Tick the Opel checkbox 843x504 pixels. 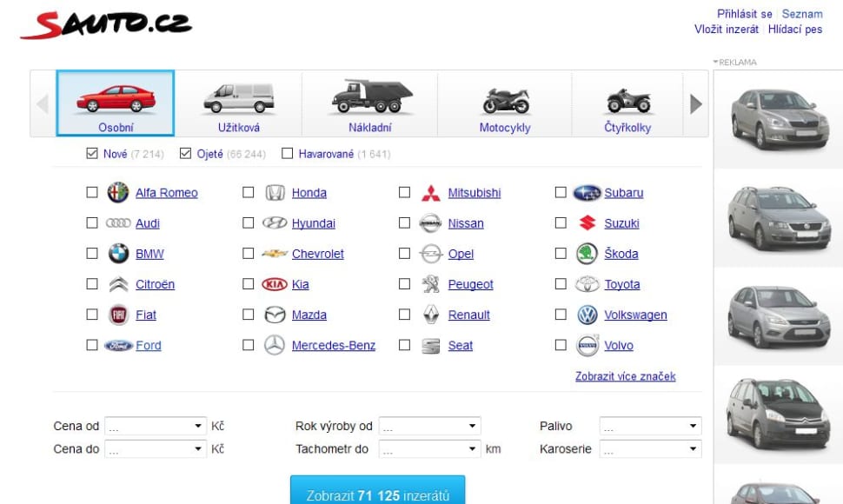coord(404,254)
